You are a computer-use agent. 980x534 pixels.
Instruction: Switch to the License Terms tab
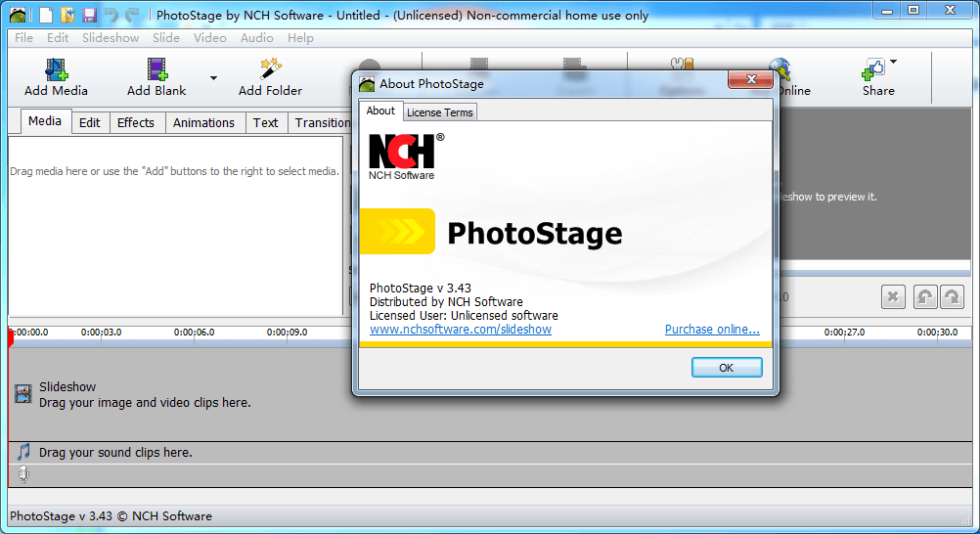pyautogui.click(x=440, y=112)
